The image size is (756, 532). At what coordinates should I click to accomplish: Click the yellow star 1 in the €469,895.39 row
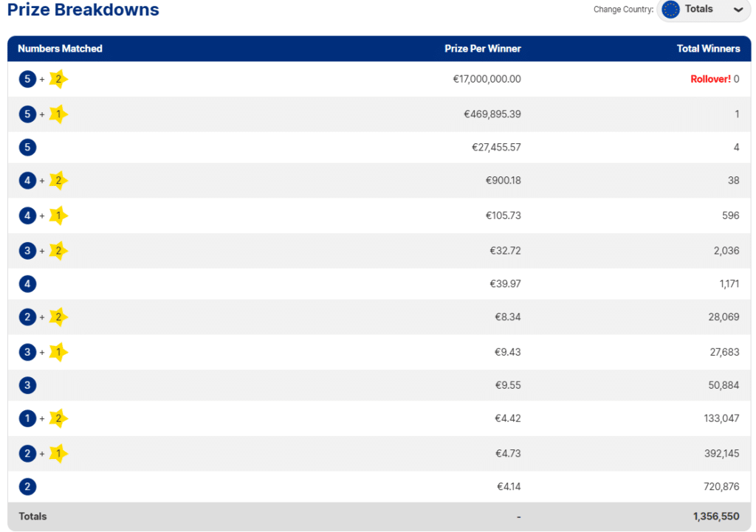[x=58, y=114]
